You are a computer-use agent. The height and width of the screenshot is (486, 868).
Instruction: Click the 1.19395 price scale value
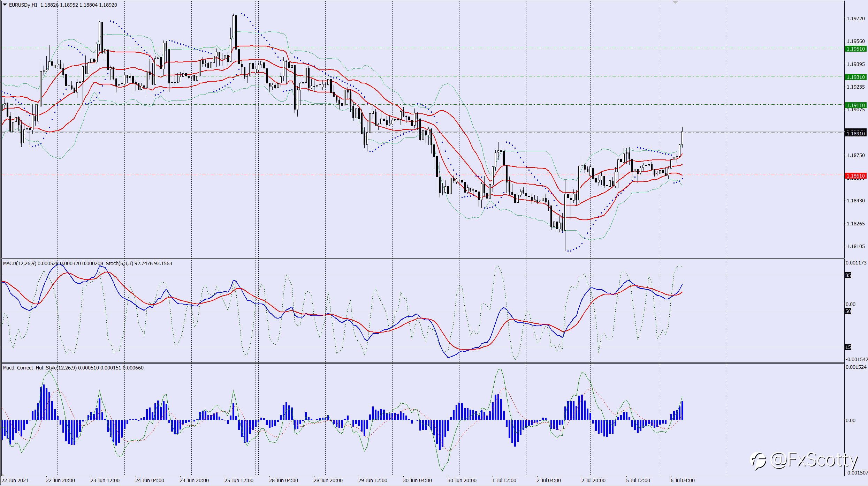(856, 64)
